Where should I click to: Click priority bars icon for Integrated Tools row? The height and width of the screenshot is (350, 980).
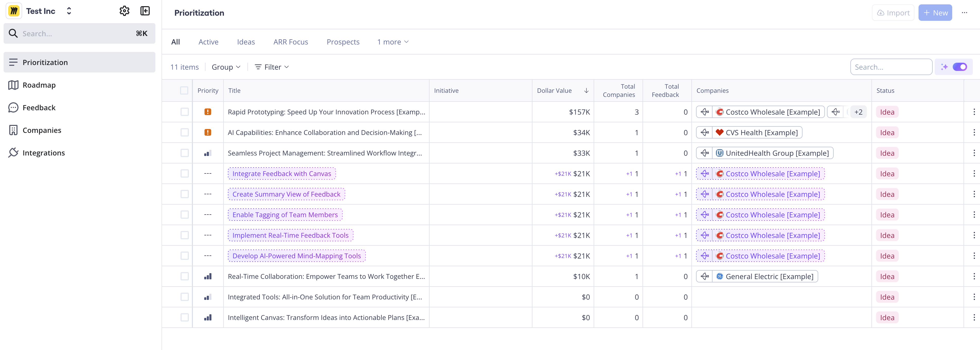208,297
